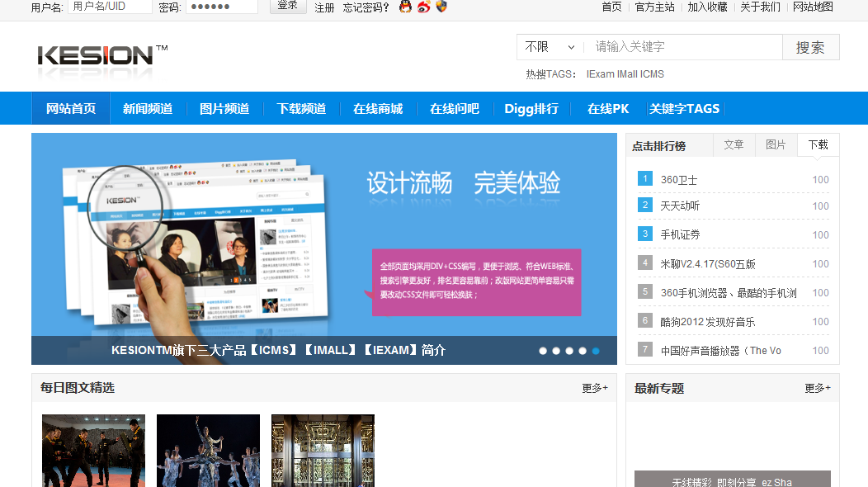This screenshot has height=487, width=868.
Task: Select the last carousel dot indicator
Action: pyautogui.click(x=596, y=351)
